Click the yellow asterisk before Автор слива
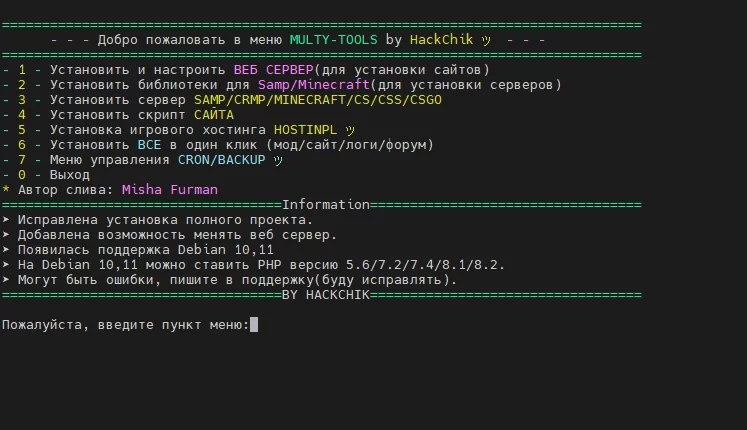 coord(6,189)
